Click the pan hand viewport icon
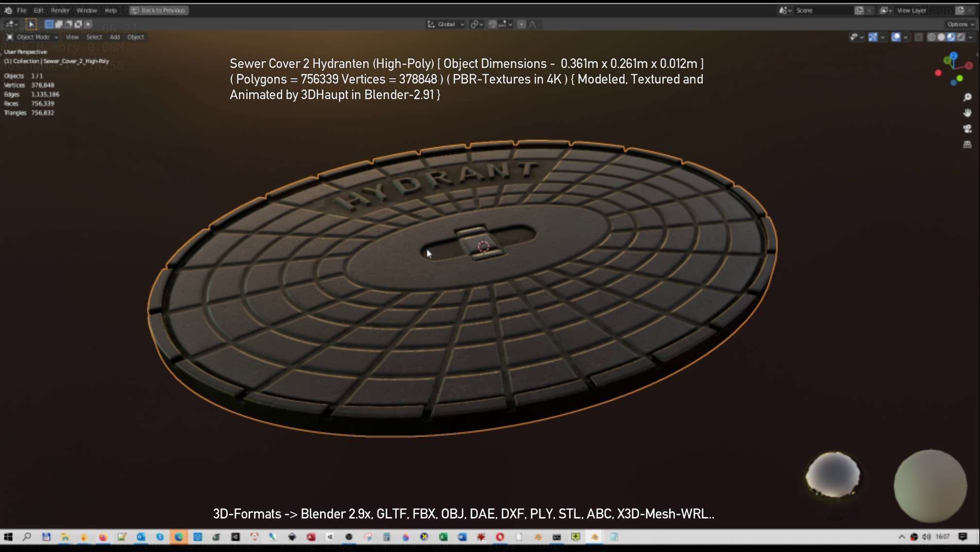 click(x=967, y=113)
